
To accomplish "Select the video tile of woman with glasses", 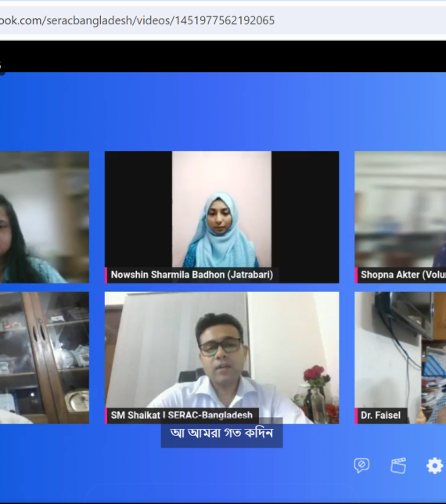I will point(45,217).
